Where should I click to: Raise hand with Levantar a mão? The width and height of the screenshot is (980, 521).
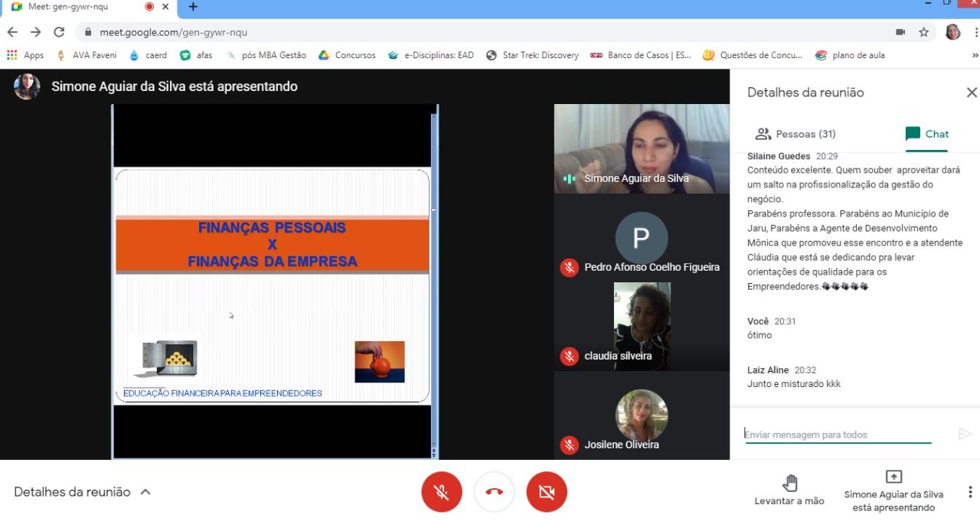click(789, 490)
